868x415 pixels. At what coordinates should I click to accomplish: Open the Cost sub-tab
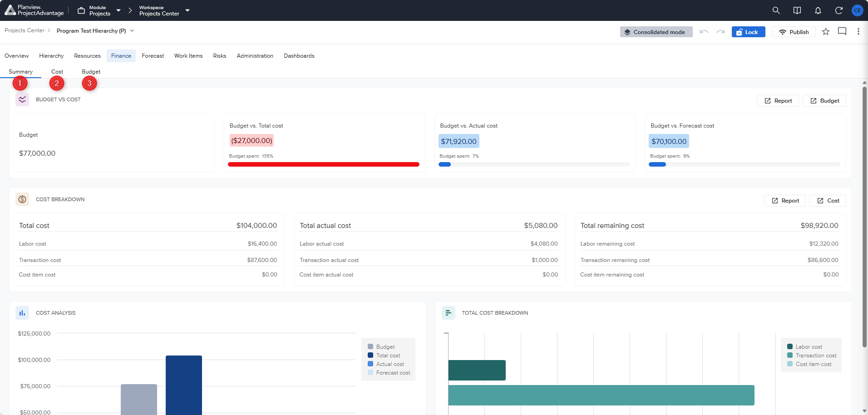[x=57, y=72]
